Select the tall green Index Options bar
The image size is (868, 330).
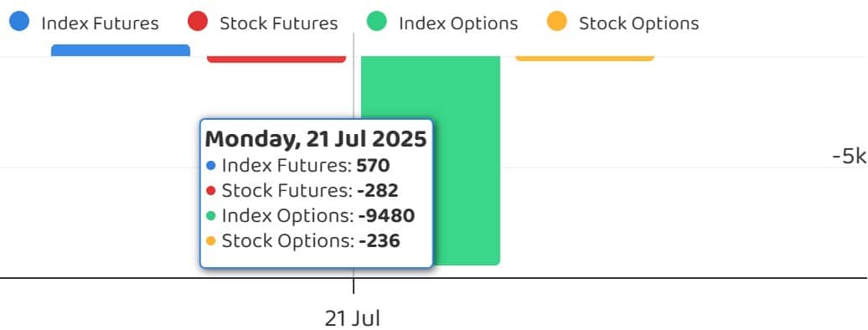(x=431, y=161)
